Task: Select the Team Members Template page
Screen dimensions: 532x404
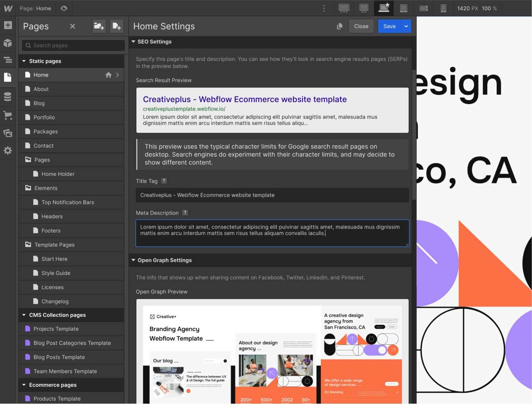Action: 71,371
